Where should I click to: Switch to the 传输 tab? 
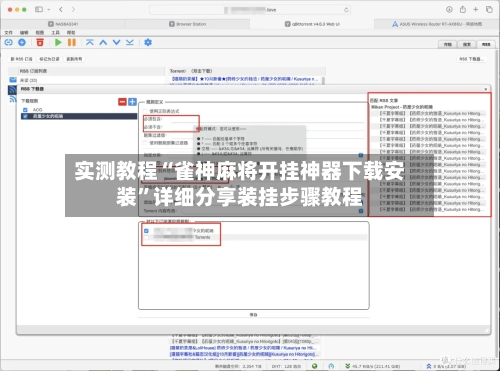448,44
